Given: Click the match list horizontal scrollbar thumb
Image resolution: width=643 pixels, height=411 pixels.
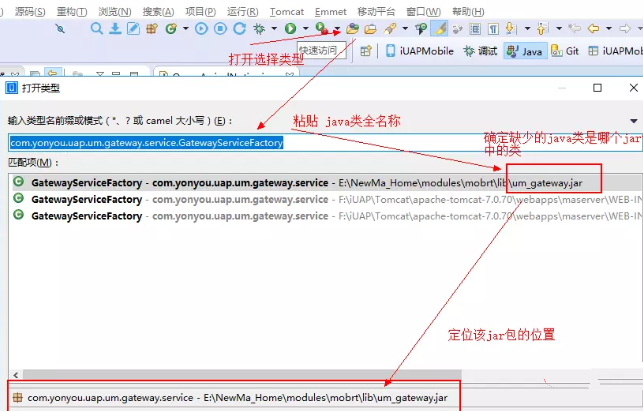Looking at the screenshot, I should click(242, 375).
